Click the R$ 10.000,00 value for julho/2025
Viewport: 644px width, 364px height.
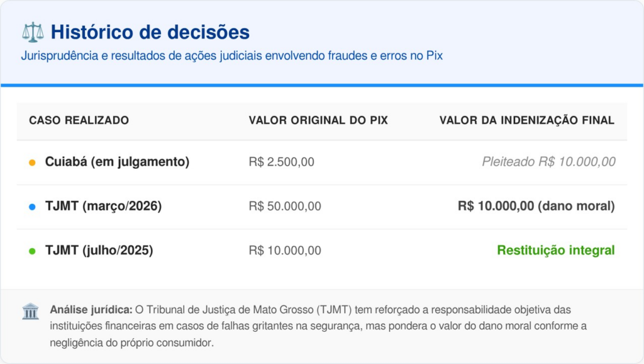click(285, 250)
